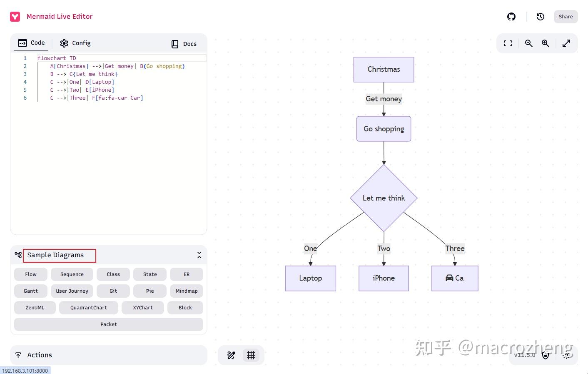Open the Docs book icon

[174, 43]
